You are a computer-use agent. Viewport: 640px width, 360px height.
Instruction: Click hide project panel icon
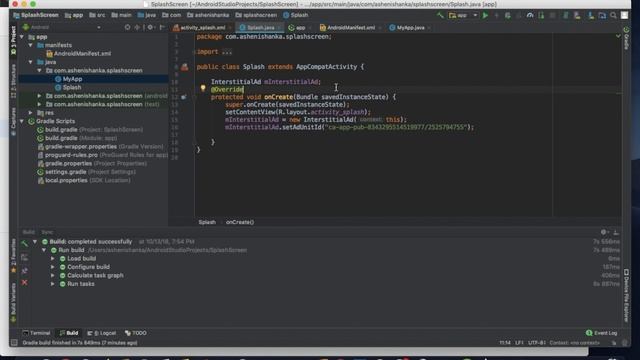pos(162,27)
